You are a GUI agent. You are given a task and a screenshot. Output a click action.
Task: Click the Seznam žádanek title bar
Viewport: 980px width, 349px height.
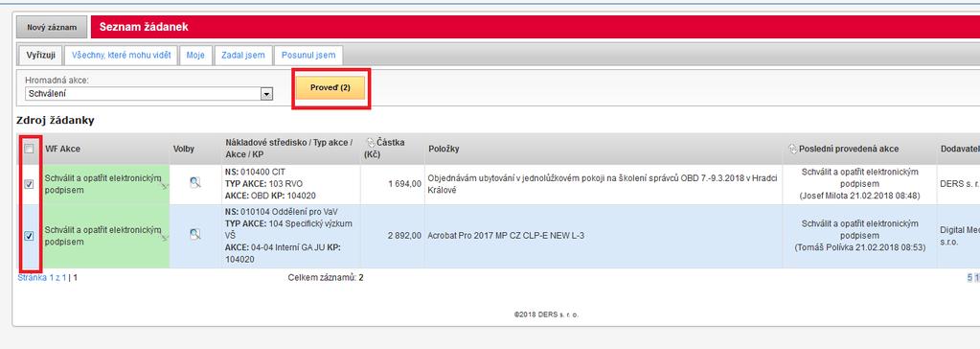pyautogui.click(x=535, y=28)
